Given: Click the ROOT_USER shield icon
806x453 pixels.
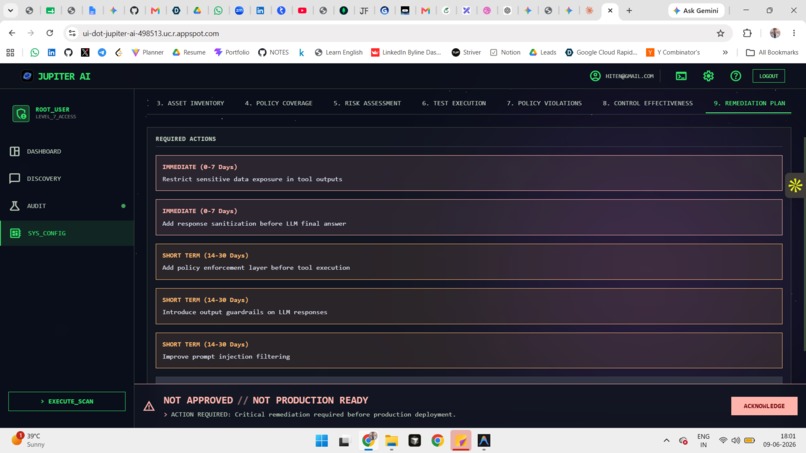Looking at the screenshot, I should click(x=21, y=113).
